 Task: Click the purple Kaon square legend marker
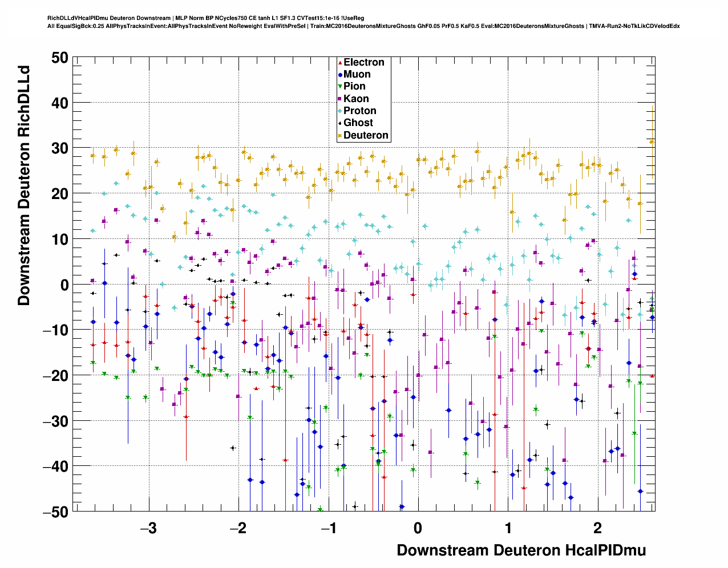(340, 99)
